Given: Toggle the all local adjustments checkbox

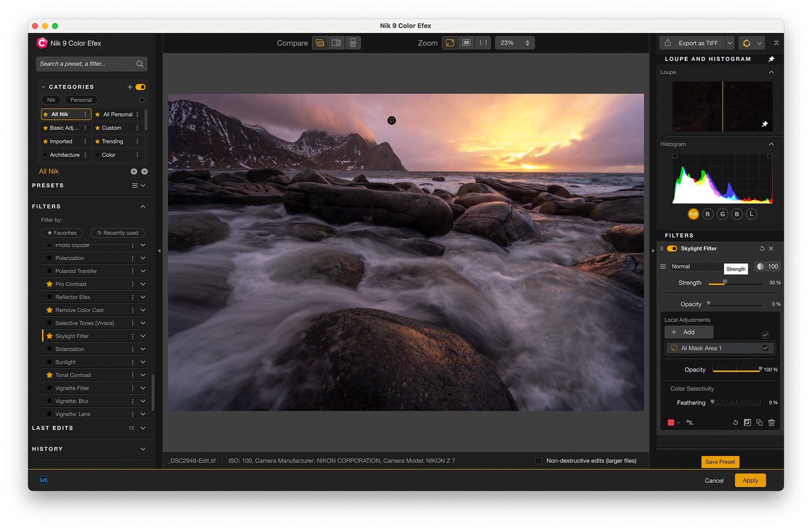Looking at the screenshot, I should (x=765, y=335).
